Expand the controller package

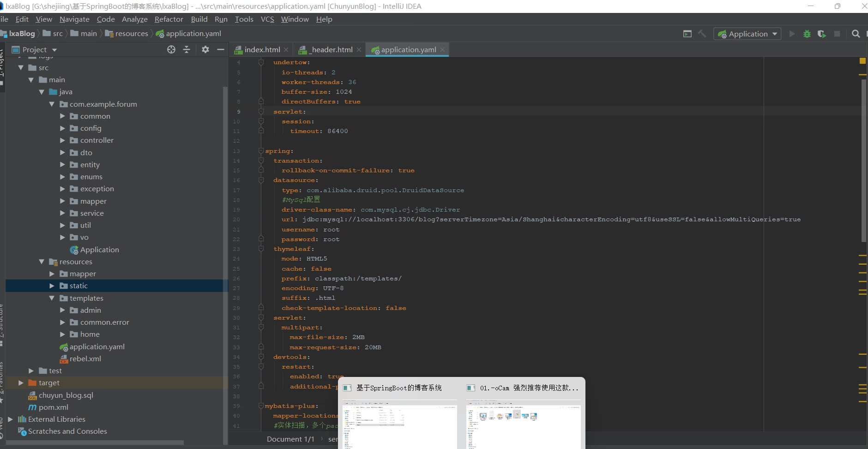pyautogui.click(x=62, y=140)
